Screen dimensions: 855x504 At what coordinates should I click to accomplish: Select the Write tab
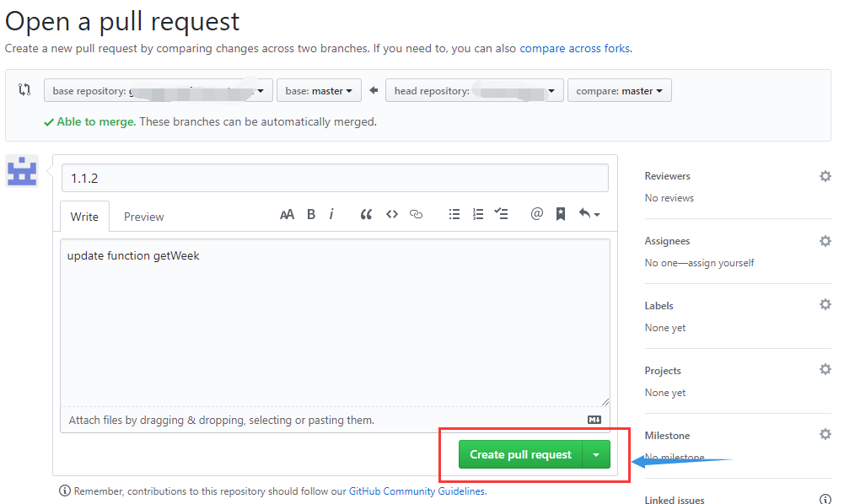[84, 217]
